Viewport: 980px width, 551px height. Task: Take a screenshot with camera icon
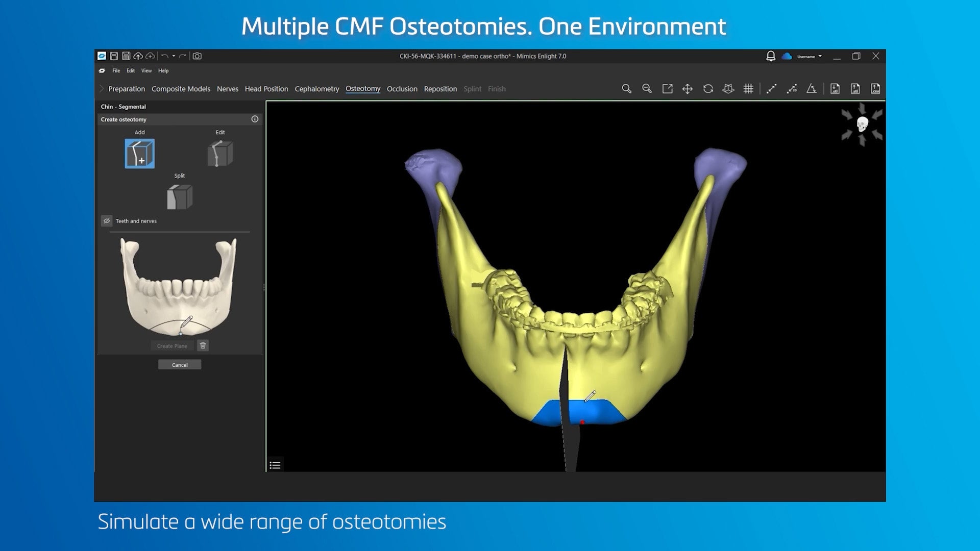[197, 56]
